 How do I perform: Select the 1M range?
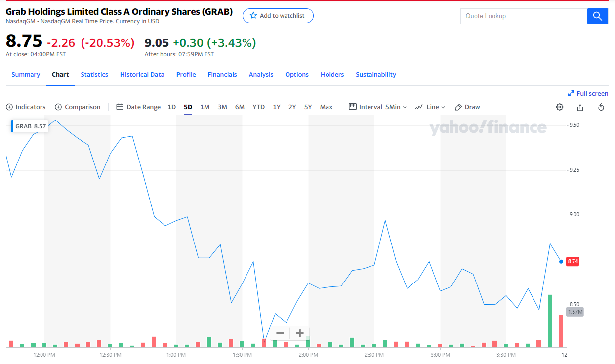[205, 107]
